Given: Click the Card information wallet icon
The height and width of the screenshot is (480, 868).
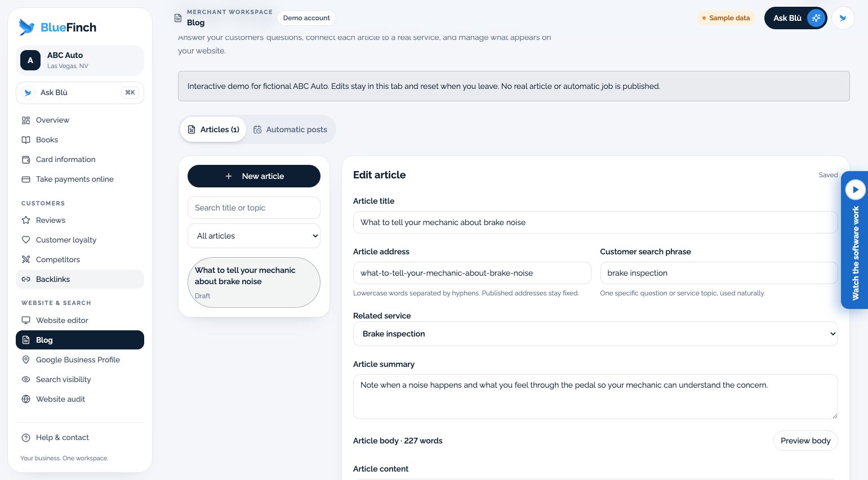Looking at the screenshot, I should pyautogui.click(x=26, y=159).
